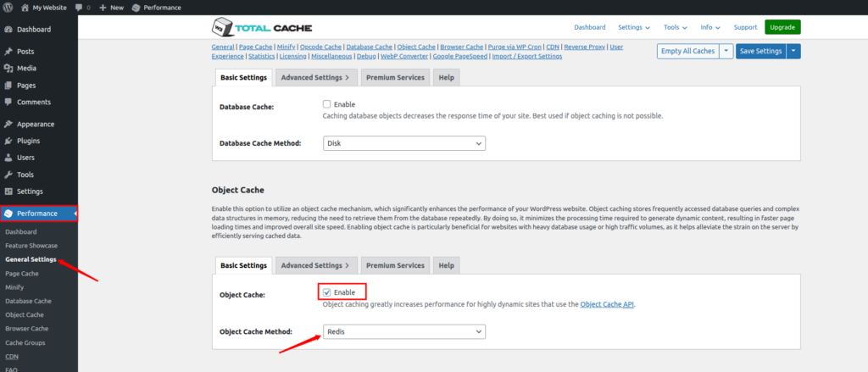Open arrow dropdown beside Save Settings

pyautogui.click(x=793, y=51)
